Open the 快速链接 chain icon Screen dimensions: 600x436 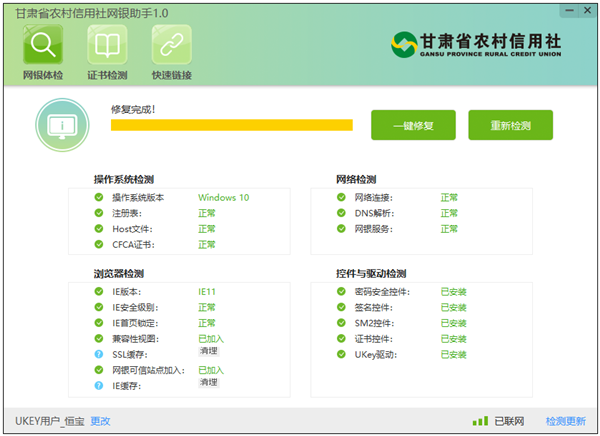(172, 44)
